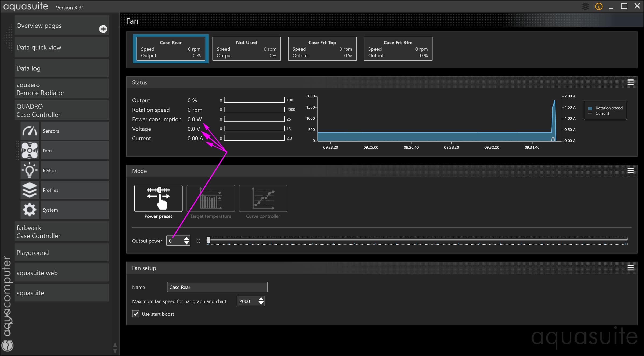This screenshot has width=644, height=356.
Task: Select the Case Frt Top fan tab
Action: (322, 49)
